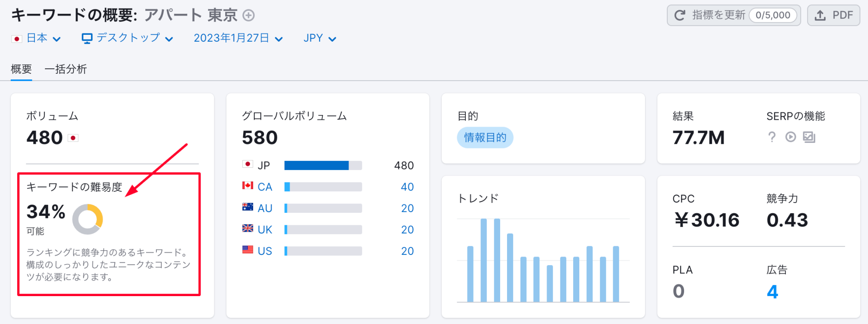Viewport: 868px width, 324px height.
Task: Click the キーワードの難易度 heading
Action: [74, 187]
